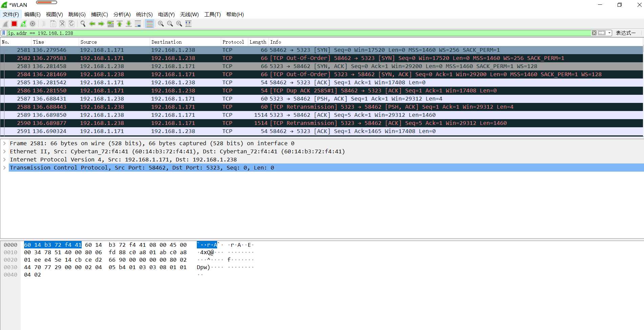Toggle packet list colorization
The width and height of the screenshot is (644, 330).
pos(149,24)
